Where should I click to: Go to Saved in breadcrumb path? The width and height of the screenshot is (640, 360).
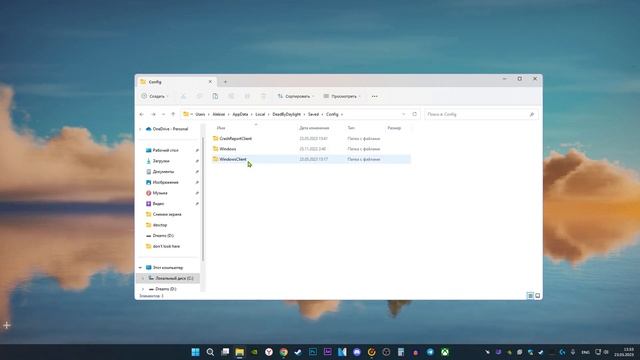click(x=313, y=114)
